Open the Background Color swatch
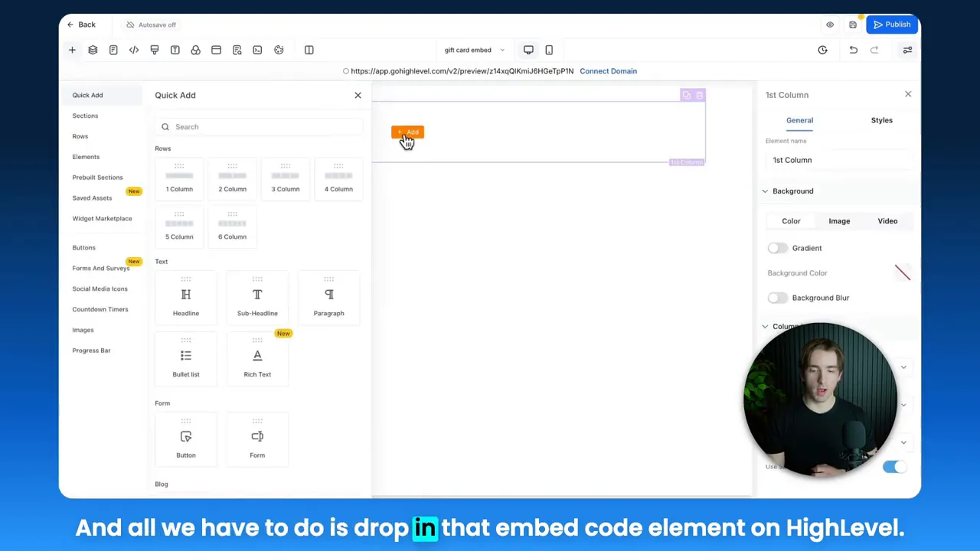 902,272
